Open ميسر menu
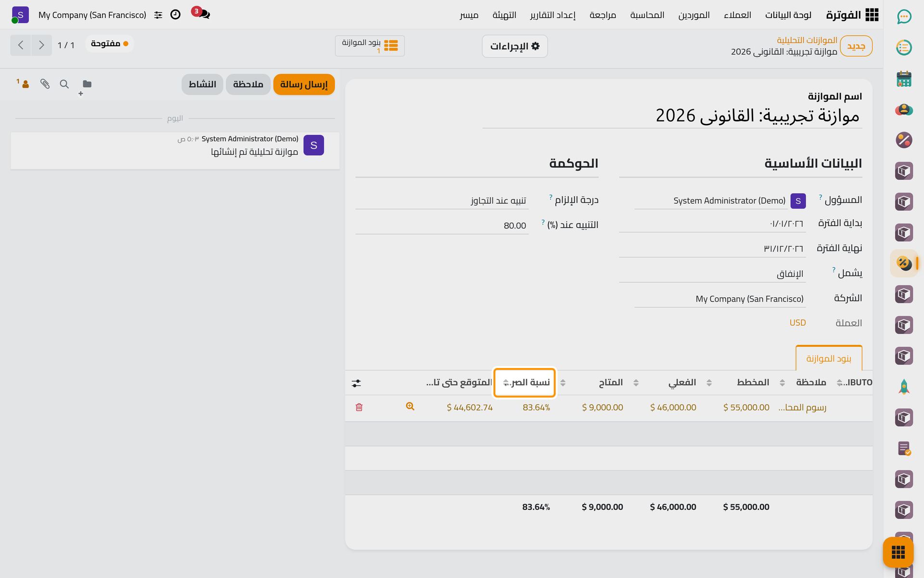924x578 pixels. tap(469, 15)
